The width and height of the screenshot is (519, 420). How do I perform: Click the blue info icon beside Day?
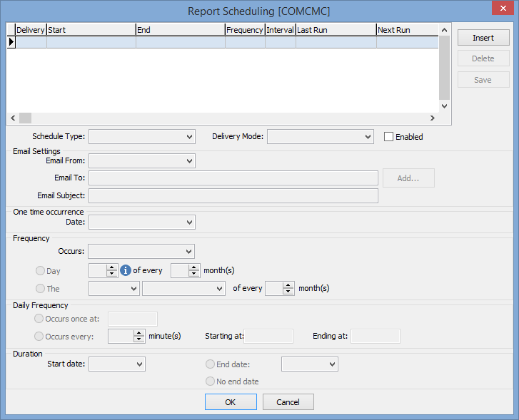(x=126, y=270)
